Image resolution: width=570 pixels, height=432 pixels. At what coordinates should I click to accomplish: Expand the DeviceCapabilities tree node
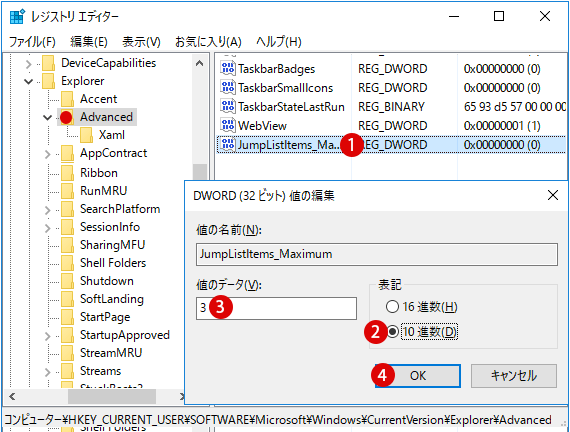29,64
